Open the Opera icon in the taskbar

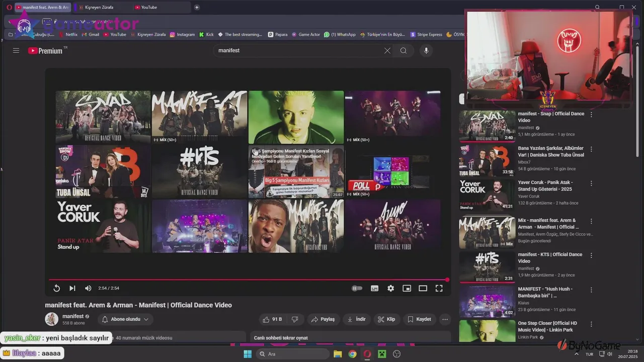[x=367, y=354]
